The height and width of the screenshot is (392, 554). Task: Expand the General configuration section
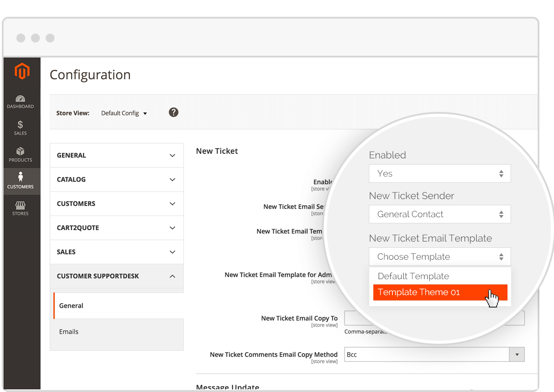click(116, 155)
